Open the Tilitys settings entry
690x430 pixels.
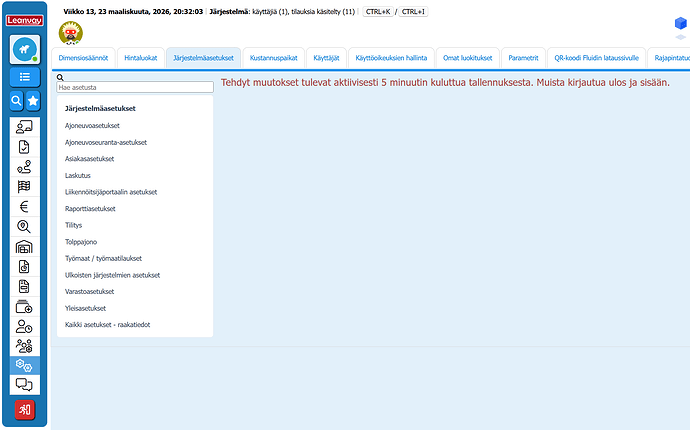click(x=73, y=225)
